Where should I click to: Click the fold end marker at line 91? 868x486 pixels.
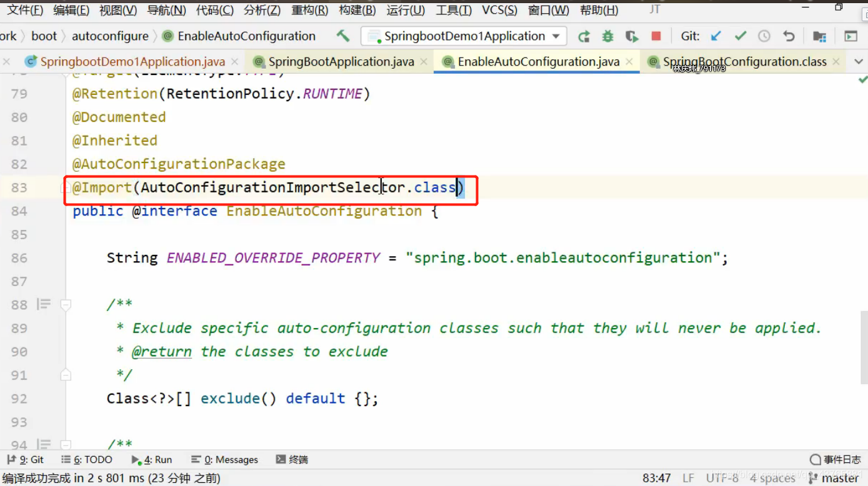click(66, 375)
